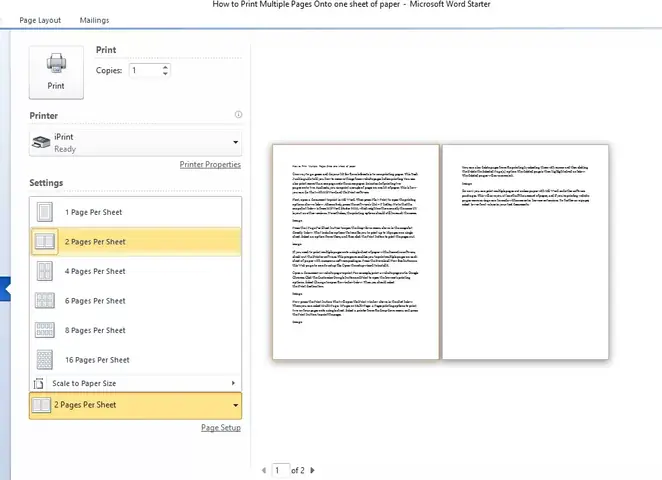This screenshot has width=662, height=480.
Task: Select 16 Pages Per Sheet option
Action: (x=136, y=360)
